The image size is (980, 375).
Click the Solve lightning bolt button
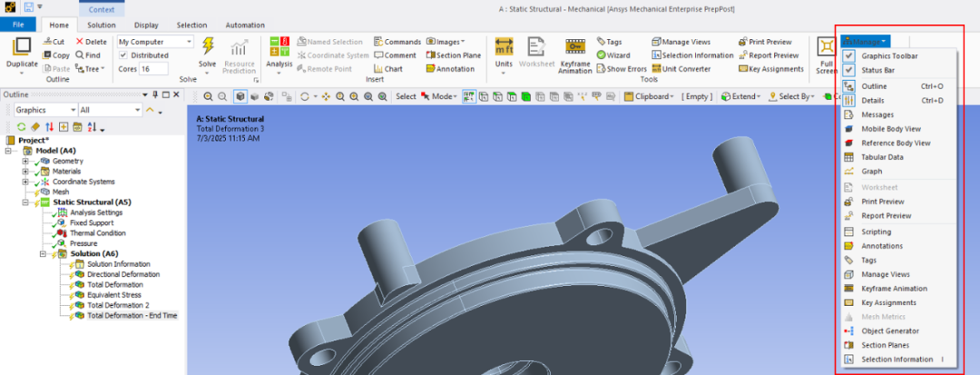208,47
